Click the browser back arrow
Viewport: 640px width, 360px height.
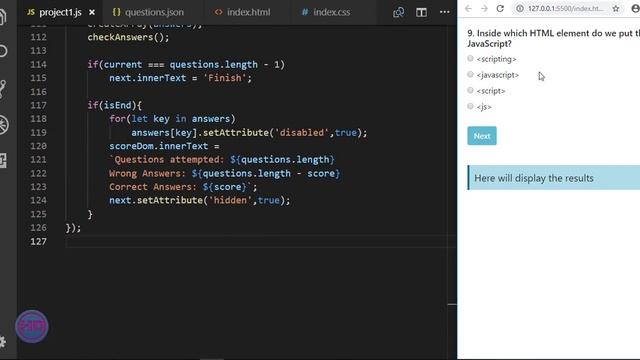[468, 8]
